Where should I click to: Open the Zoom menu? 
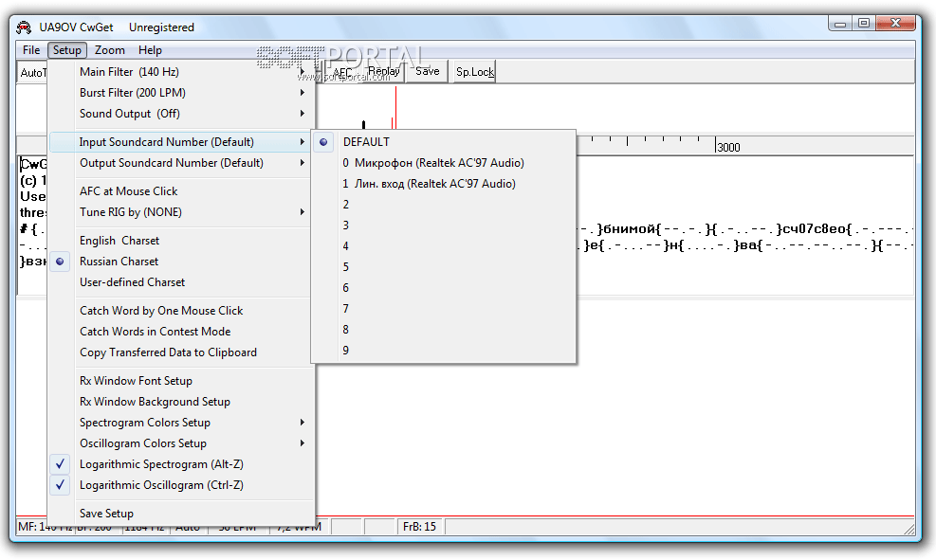click(110, 50)
